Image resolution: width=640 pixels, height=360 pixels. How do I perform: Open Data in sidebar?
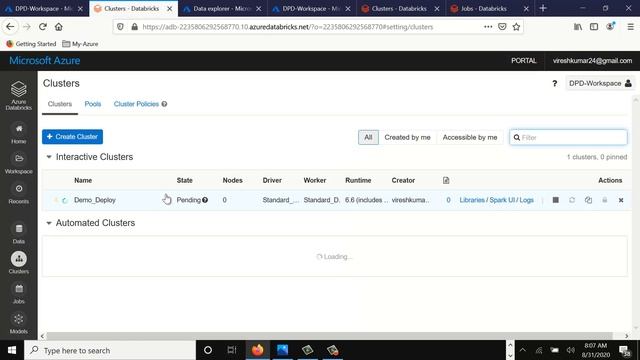tap(18, 234)
